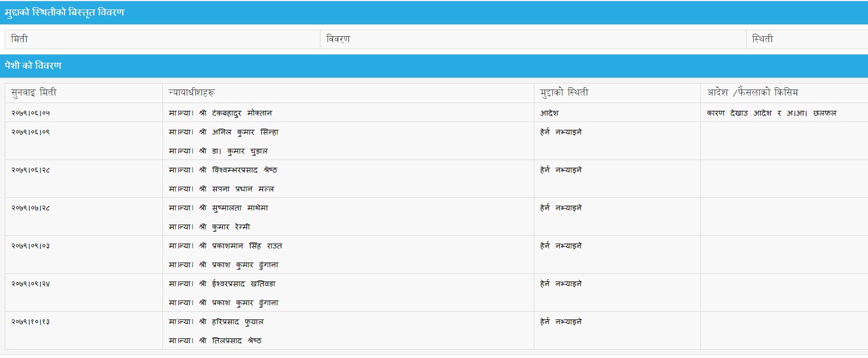Click the स्थिती column header

tap(762, 39)
